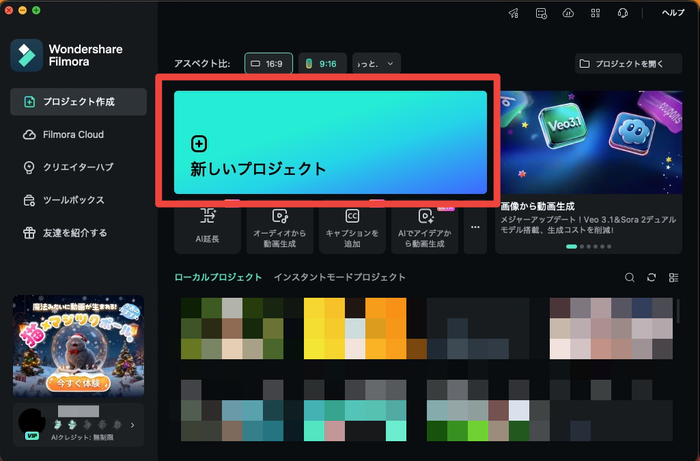Image resolution: width=700 pixels, height=461 pixels.
Task: Go to クリエイターハブ in the sidebar
Action: coord(78,167)
